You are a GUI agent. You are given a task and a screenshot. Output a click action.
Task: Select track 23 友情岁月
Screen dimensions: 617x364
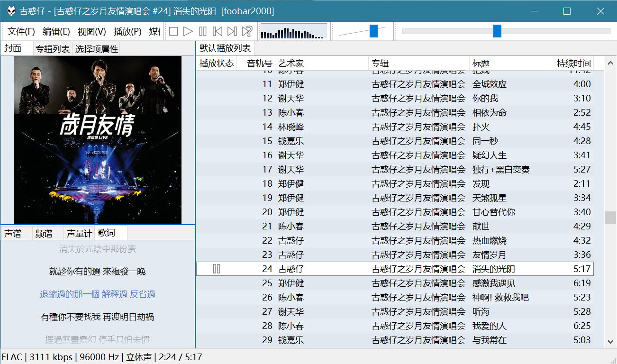395,255
